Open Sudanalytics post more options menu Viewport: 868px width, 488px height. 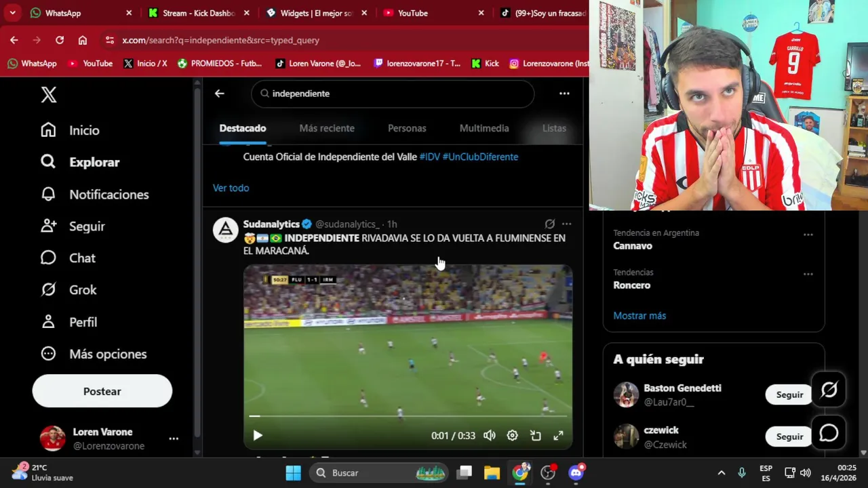coord(566,224)
